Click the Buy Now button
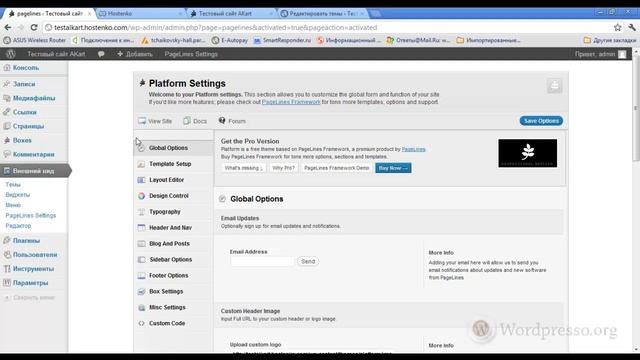Viewport: 640px width, 360px height. (393, 168)
